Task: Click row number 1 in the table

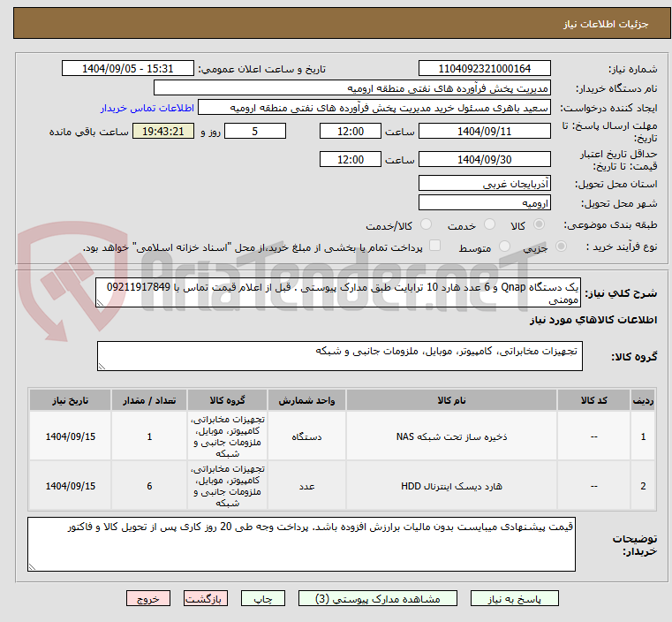Action: point(643,436)
